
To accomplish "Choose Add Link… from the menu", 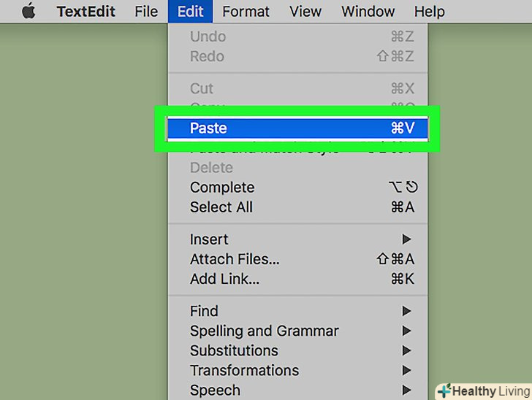I will [x=224, y=279].
